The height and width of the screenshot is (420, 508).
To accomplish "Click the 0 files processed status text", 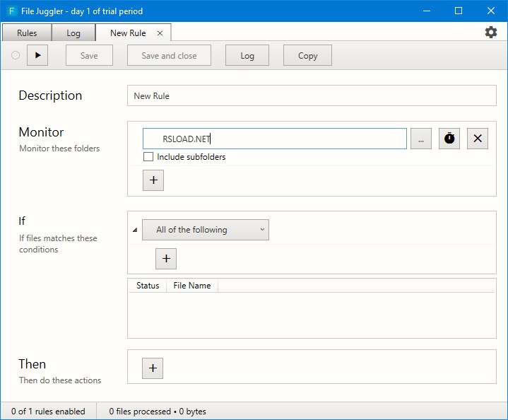I will (x=158, y=412).
